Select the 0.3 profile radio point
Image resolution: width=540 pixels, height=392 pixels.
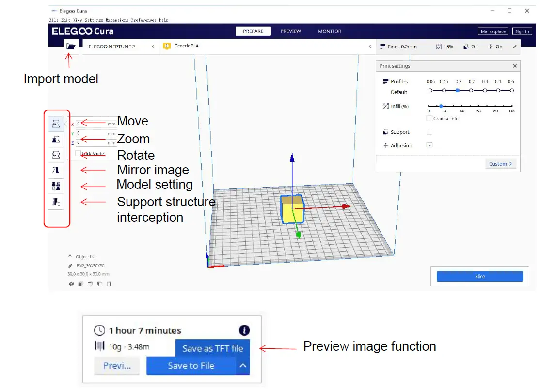[485, 90]
